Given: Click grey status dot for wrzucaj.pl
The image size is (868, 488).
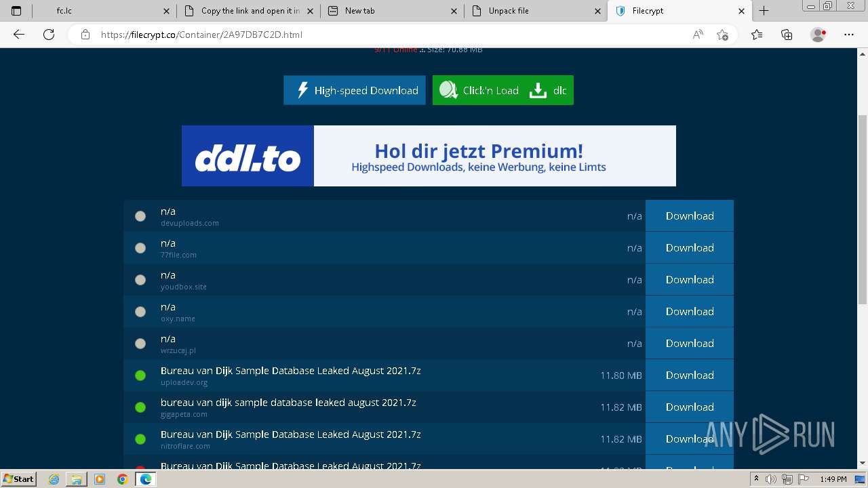Looking at the screenshot, I should (140, 344).
